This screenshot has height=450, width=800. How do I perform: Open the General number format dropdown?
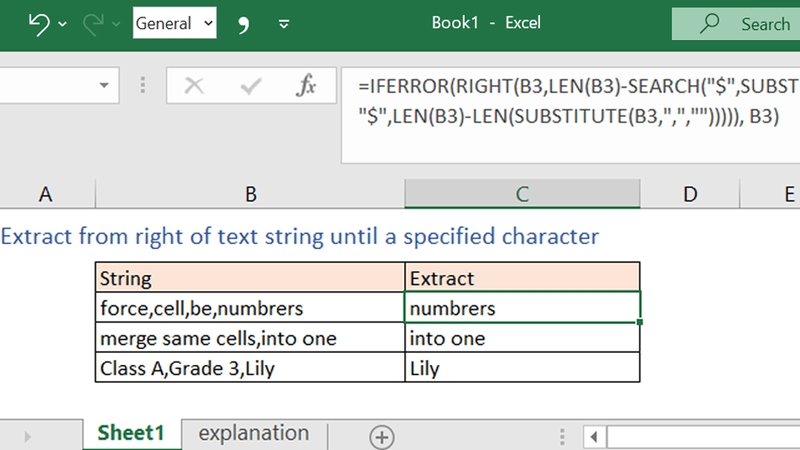(x=174, y=23)
